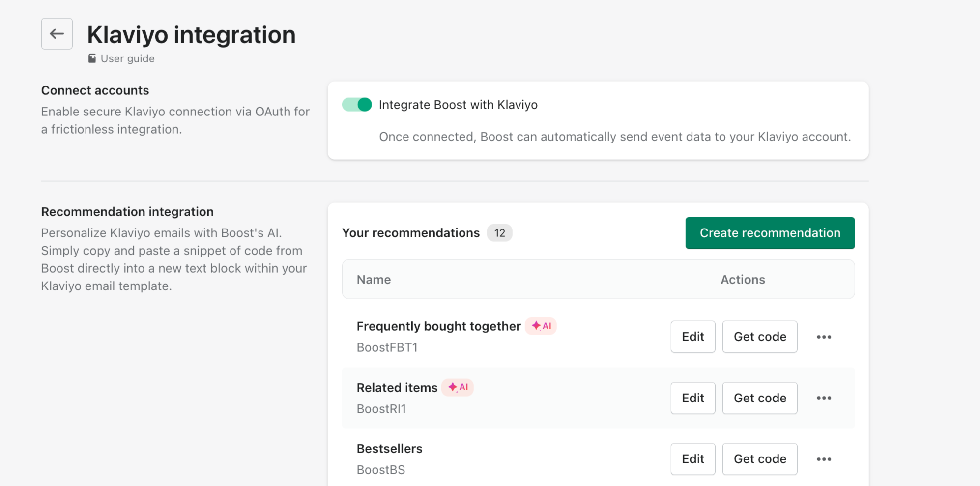
Task: Click the Name column header
Action: click(374, 280)
